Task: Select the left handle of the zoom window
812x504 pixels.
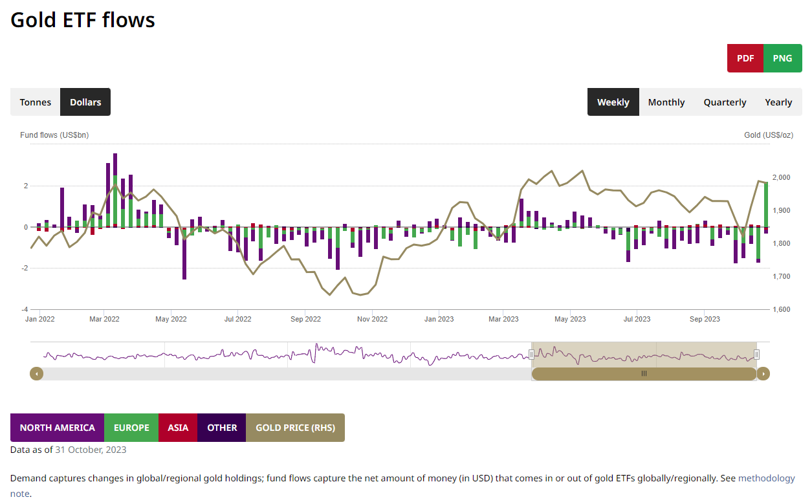Action: [x=532, y=354]
